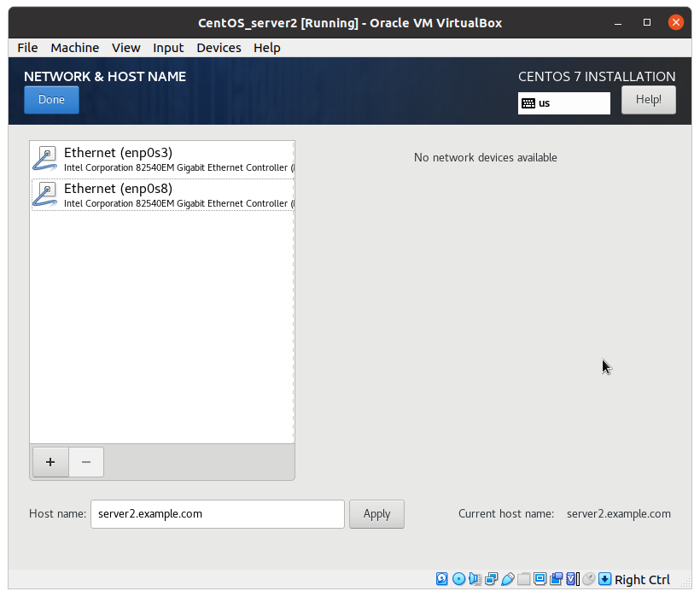The height and width of the screenshot is (597, 700).
Task: Open the Input menu
Action: coord(168,47)
